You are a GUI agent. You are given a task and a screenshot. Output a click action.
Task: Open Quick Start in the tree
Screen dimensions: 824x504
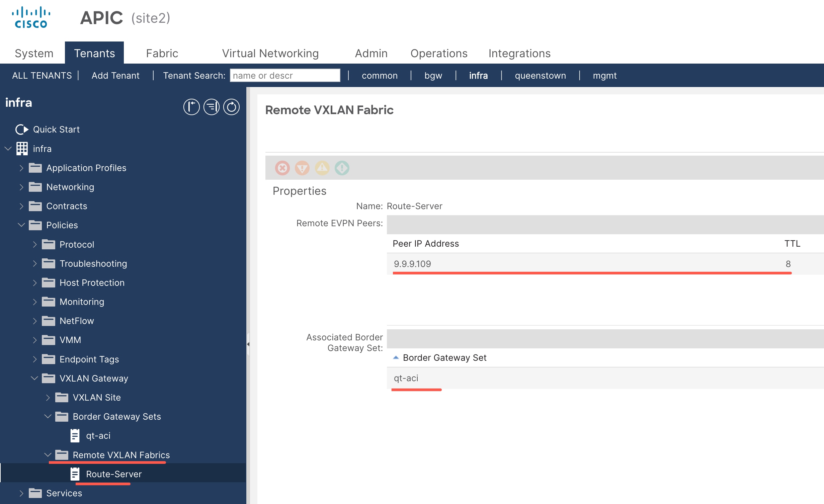pos(56,130)
